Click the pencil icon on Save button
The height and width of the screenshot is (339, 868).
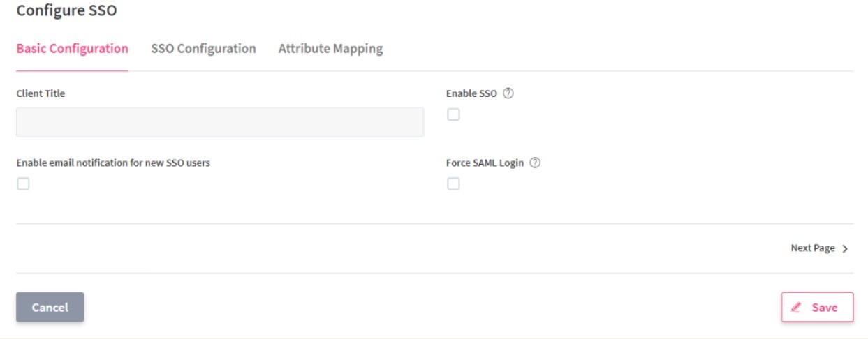(795, 308)
